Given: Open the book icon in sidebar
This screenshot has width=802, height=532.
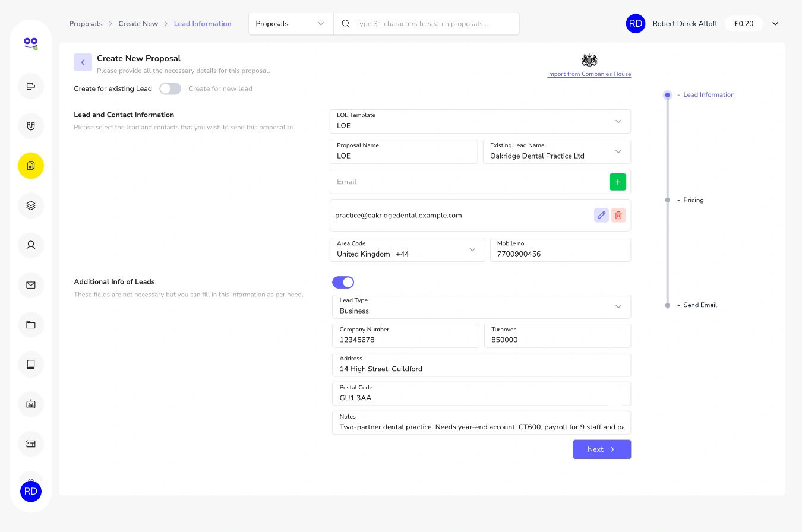Looking at the screenshot, I should (x=31, y=365).
